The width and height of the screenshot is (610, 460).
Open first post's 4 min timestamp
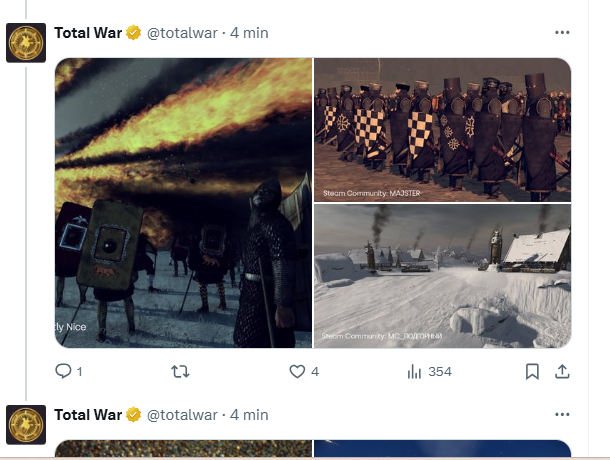click(x=249, y=33)
